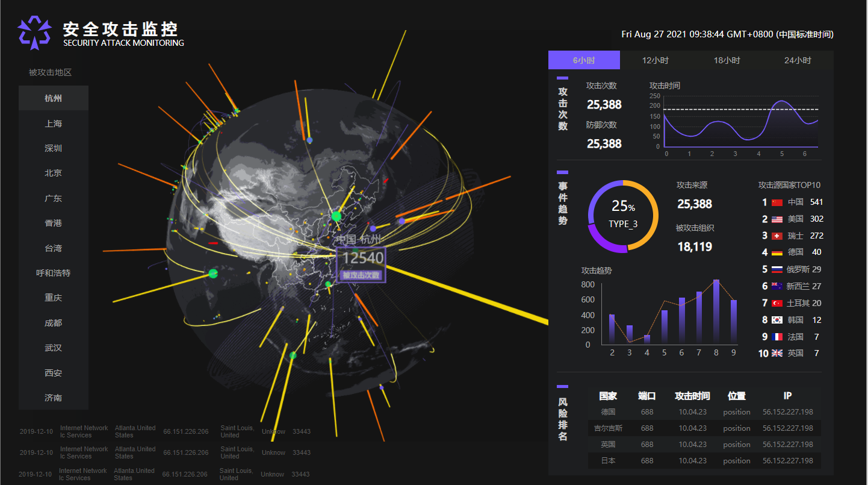
Task: Switch to the 6小时 tab
Action: coord(584,60)
